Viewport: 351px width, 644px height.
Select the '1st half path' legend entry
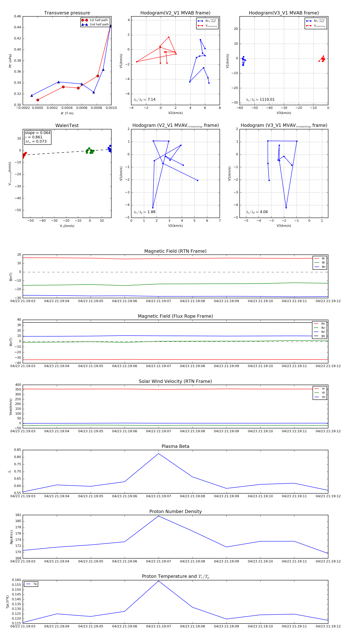point(95,20)
